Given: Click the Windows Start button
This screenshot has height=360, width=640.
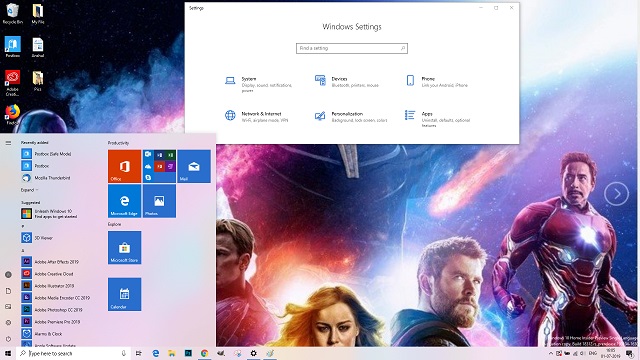Looking at the screenshot, I should [8, 353].
